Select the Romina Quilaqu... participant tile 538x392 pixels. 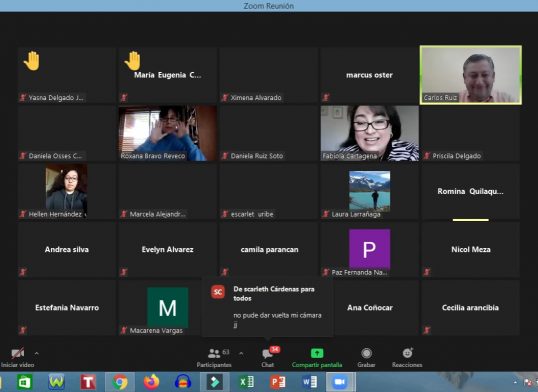pos(470,191)
